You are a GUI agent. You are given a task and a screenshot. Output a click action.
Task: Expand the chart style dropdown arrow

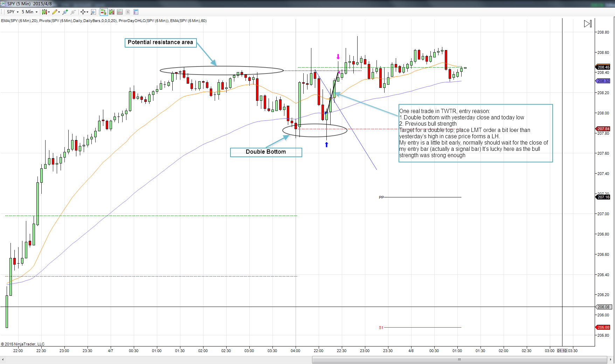[x=49, y=12]
